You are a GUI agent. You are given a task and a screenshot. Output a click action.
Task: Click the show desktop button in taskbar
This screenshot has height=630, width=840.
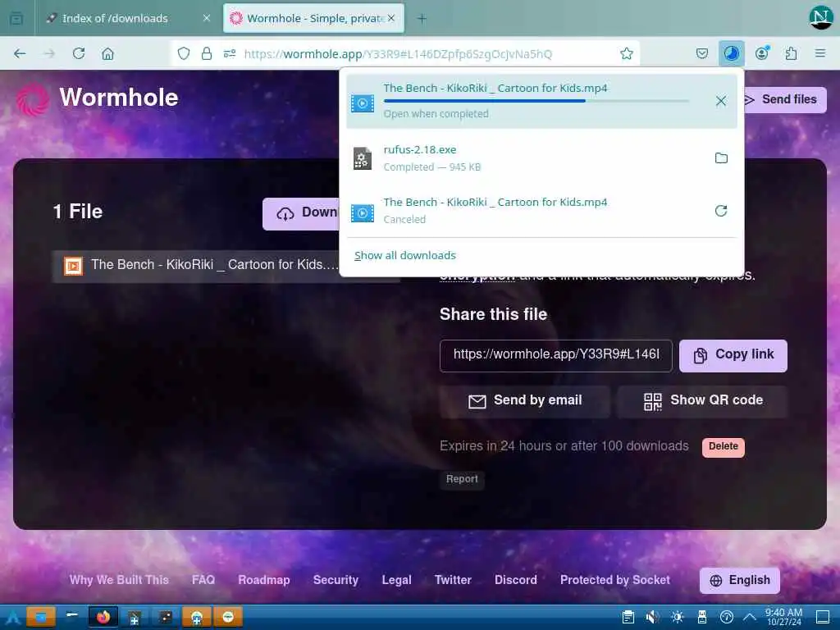[823, 617]
